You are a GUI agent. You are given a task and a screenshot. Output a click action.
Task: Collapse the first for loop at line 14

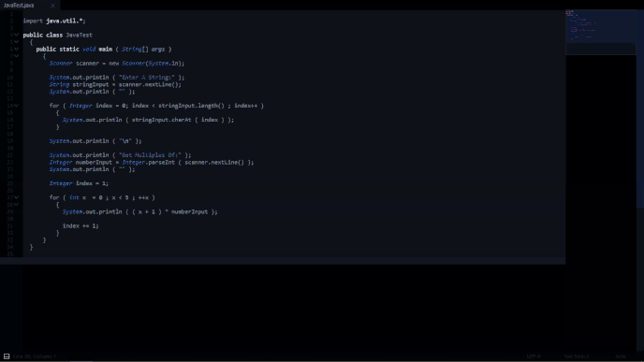17,106
